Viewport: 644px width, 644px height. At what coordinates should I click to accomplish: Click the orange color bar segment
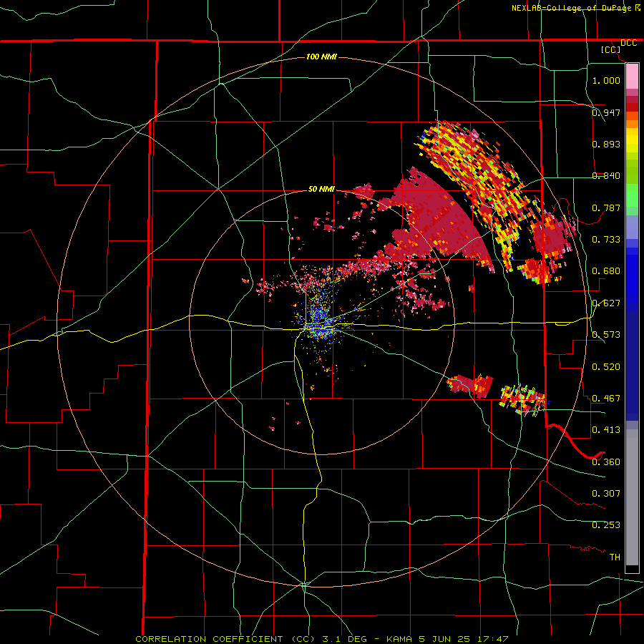(x=632, y=124)
